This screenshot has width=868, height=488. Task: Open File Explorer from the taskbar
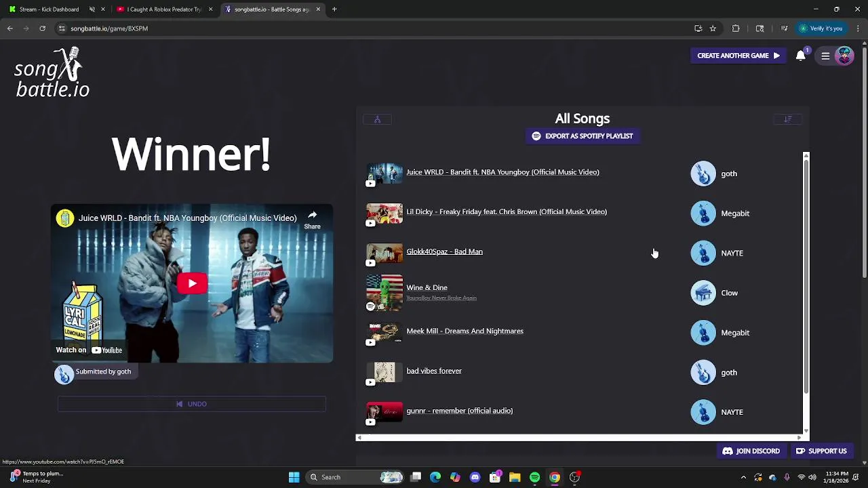515,477
